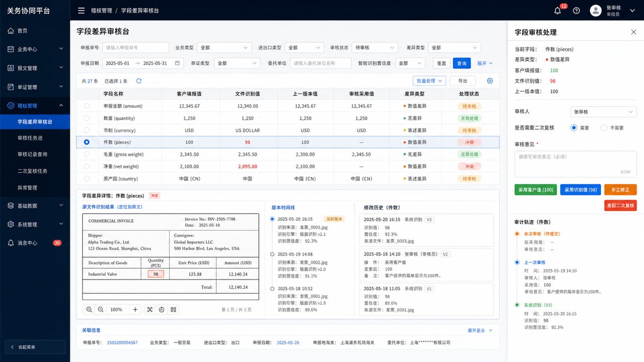Click the 100% zoom level display
Image resolution: width=644 pixels, height=362 pixels.
tap(116, 310)
